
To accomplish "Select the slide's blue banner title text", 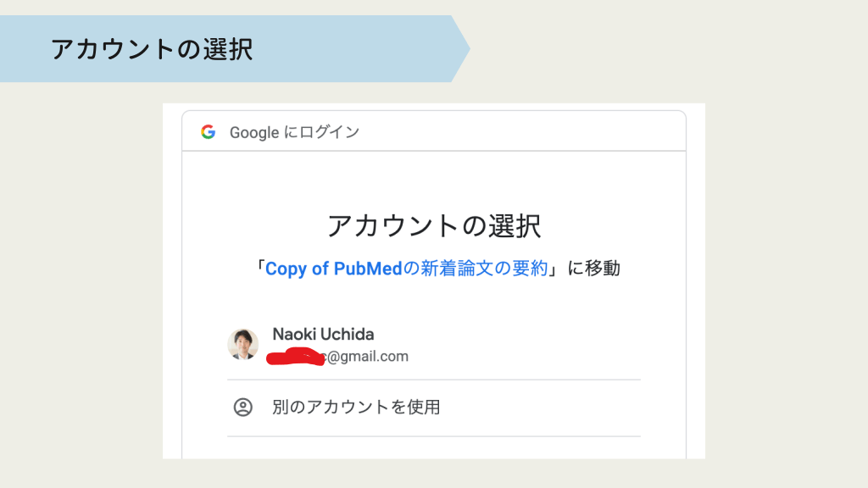I will (x=152, y=49).
